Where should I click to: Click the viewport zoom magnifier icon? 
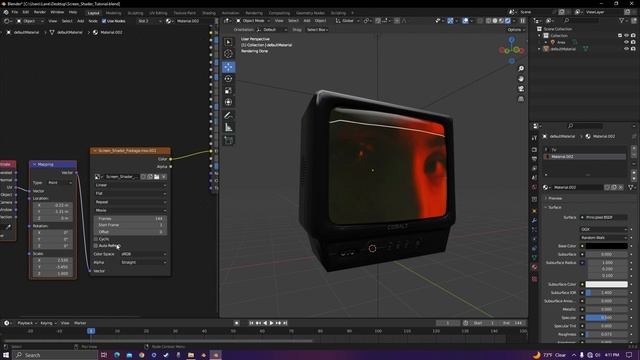521,69
